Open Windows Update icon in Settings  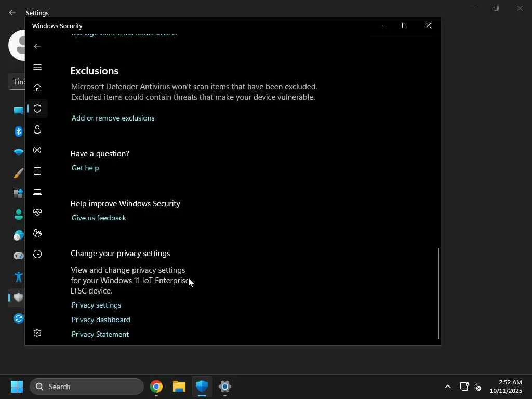tap(19, 318)
